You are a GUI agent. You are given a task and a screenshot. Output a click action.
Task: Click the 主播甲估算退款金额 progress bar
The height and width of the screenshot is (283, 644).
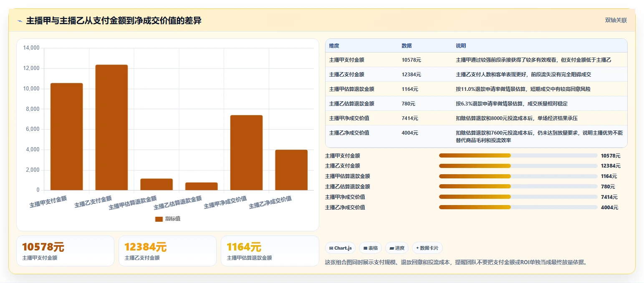518,176
